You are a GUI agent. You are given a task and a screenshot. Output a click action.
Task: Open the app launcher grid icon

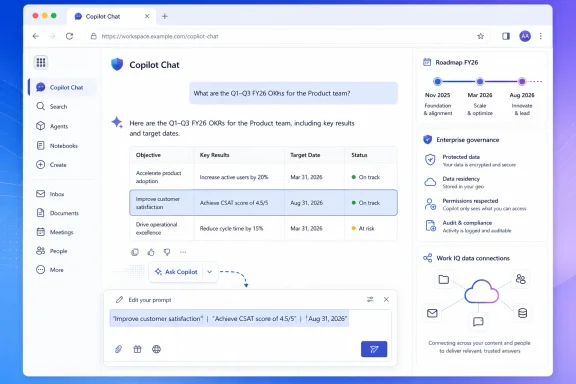pyautogui.click(x=41, y=62)
